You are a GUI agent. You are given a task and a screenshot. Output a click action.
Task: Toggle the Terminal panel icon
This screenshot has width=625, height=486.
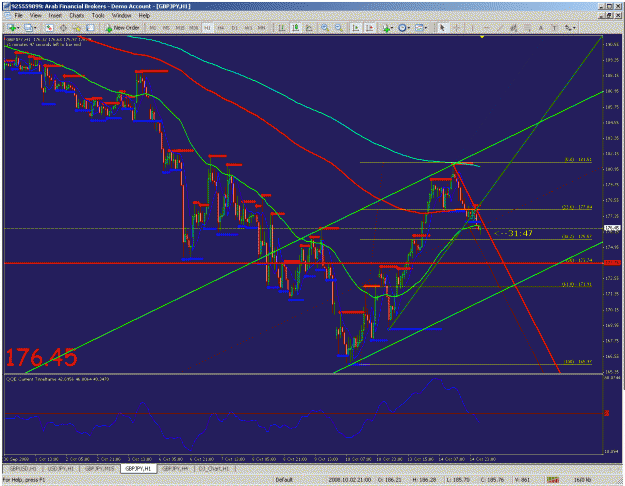coord(90,28)
